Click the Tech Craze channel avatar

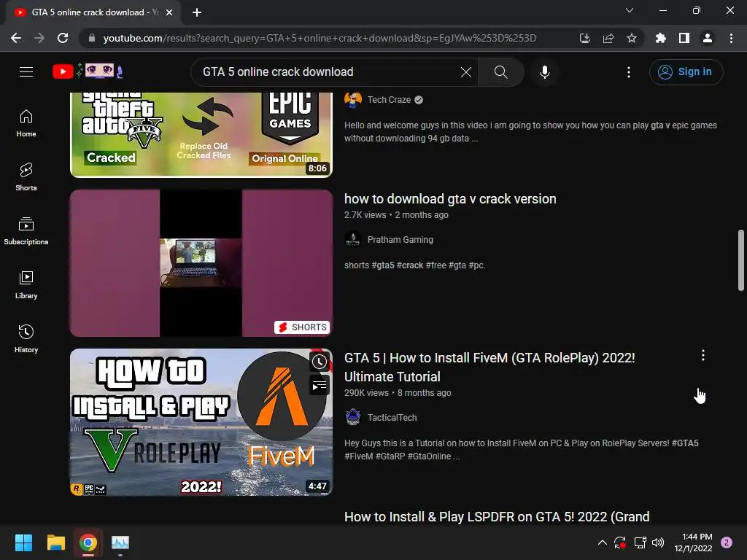[353, 99]
